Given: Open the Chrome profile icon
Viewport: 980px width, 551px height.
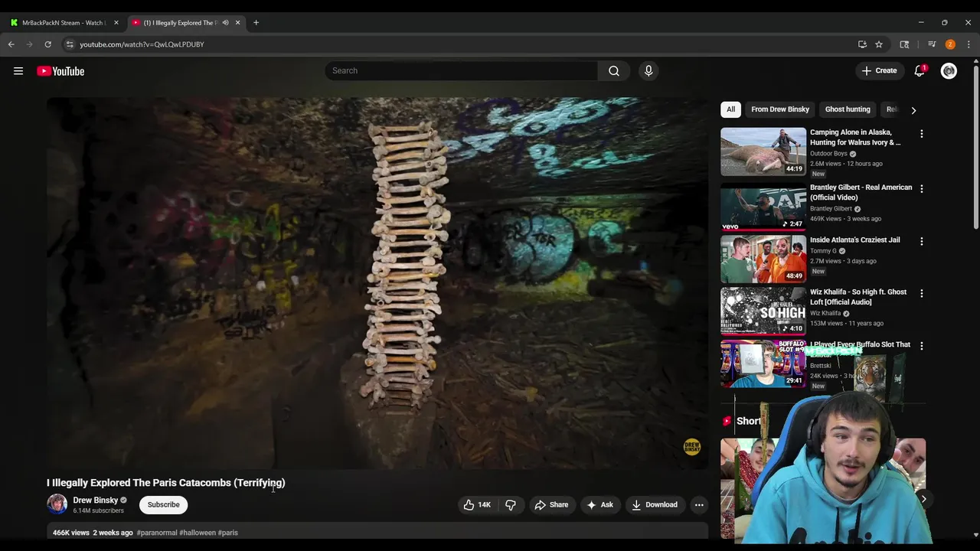Looking at the screenshot, I should pos(950,44).
